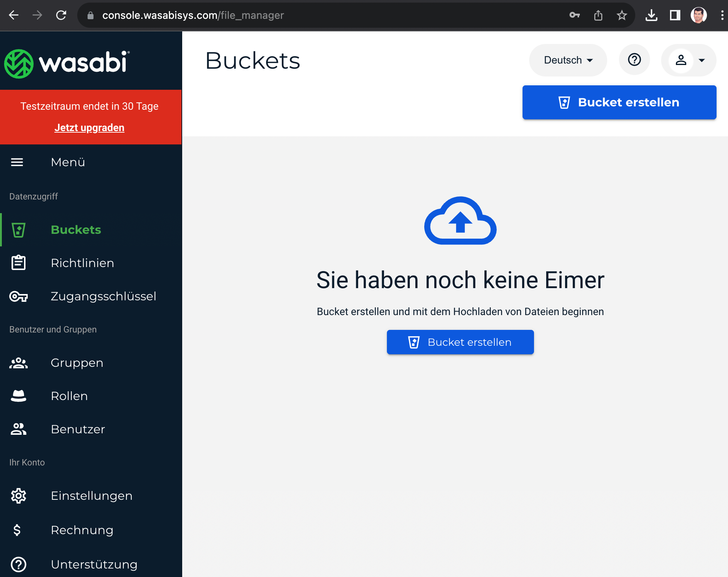
Task: Click the Jetzt upgraden link
Action: point(89,128)
